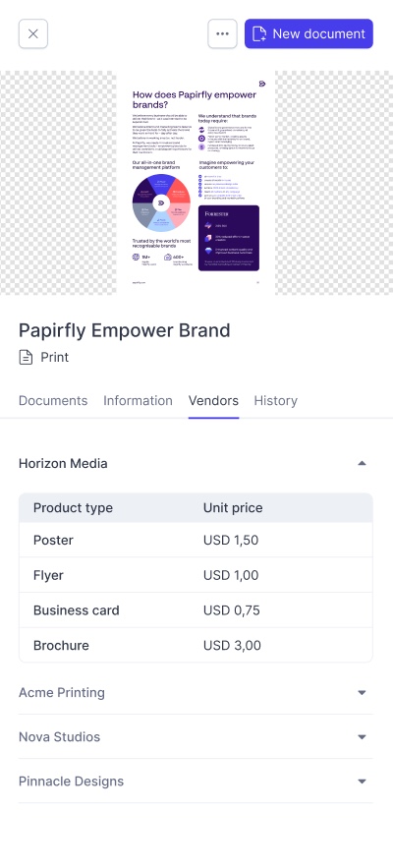Select the Flyer product row
Image resolution: width=393 pixels, height=868 pixels.
[x=196, y=575]
